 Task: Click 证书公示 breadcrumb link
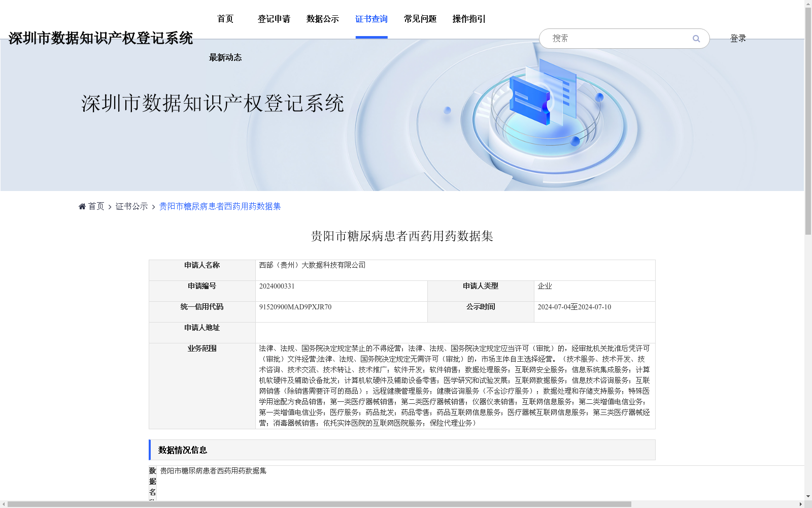point(131,206)
